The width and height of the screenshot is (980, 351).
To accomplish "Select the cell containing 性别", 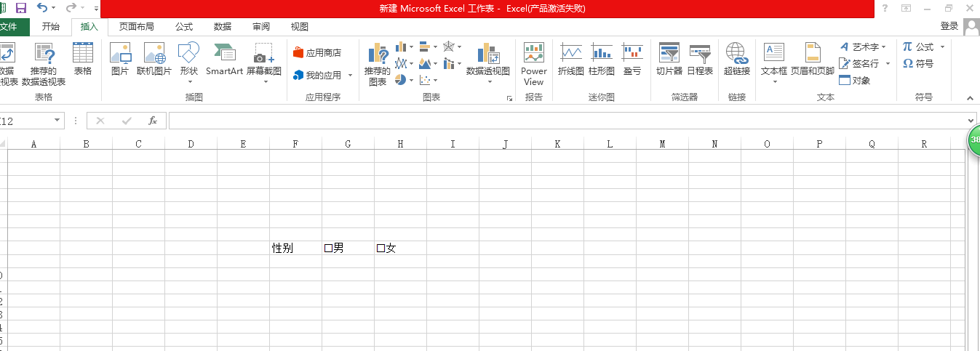I will [295, 249].
